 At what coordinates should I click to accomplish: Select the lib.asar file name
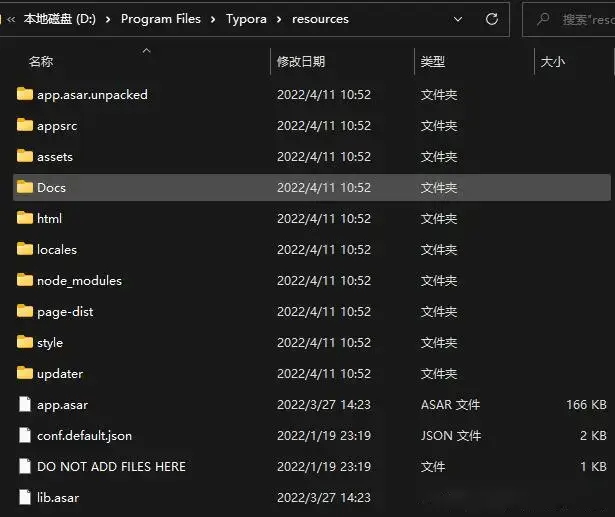coord(58,497)
